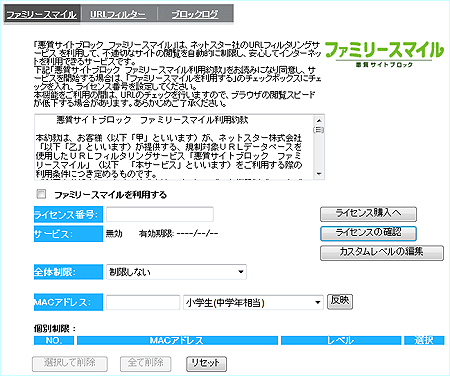
Task: Switch to the ブロックログ tab
Action: 195,14
